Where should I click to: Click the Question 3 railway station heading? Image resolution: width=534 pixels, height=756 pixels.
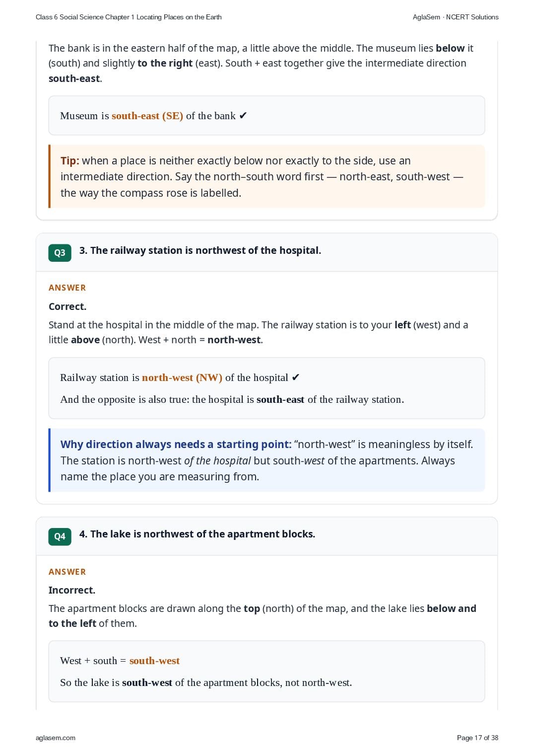(x=200, y=250)
